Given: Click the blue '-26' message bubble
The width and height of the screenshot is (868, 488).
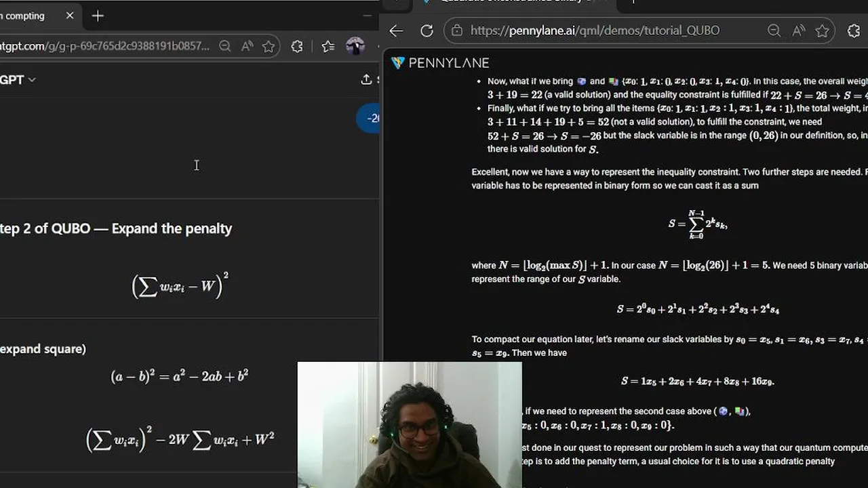Looking at the screenshot, I should (x=368, y=118).
